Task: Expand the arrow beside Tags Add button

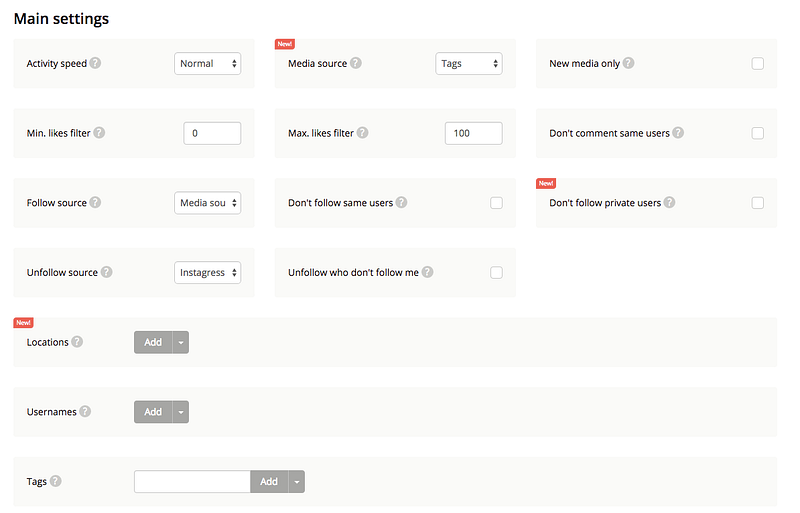Action: click(x=296, y=481)
